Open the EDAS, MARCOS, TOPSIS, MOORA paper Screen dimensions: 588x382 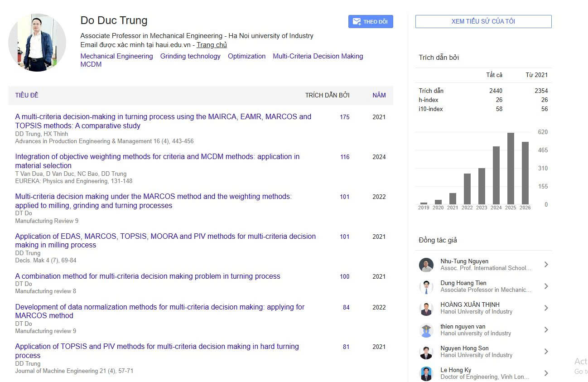(165, 241)
